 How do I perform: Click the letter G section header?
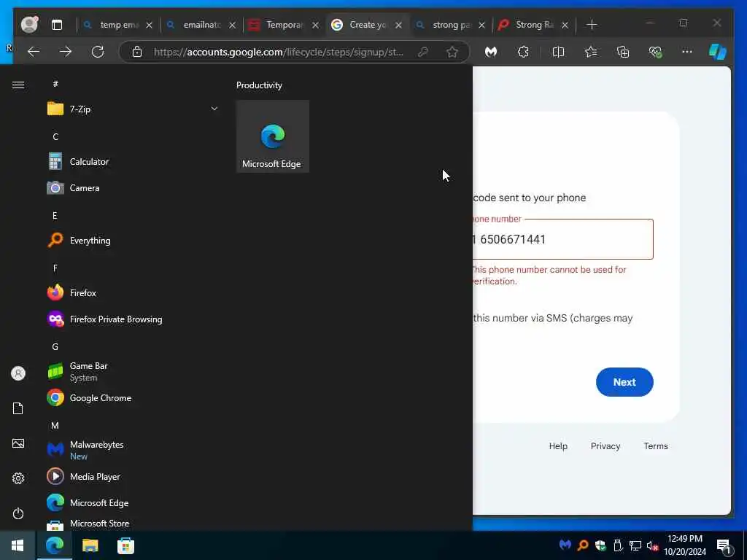[x=55, y=346]
